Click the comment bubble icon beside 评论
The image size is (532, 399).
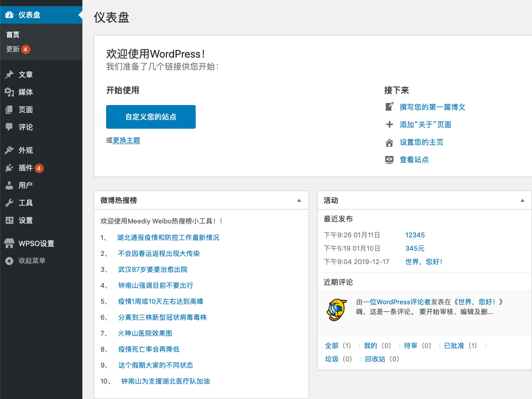coord(9,127)
